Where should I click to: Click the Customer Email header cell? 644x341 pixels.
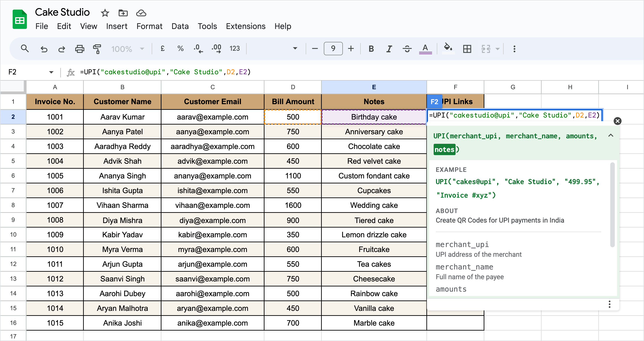tap(212, 101)
